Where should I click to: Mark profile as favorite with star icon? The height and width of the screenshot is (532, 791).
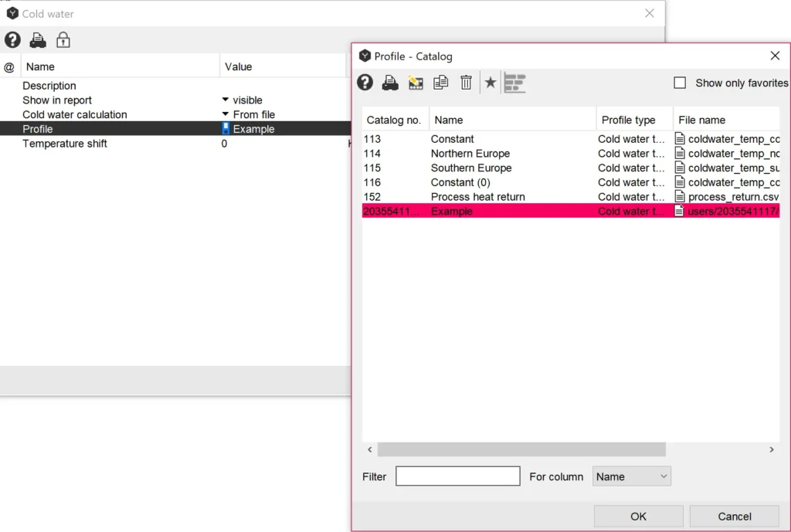[x=490, y=83]
